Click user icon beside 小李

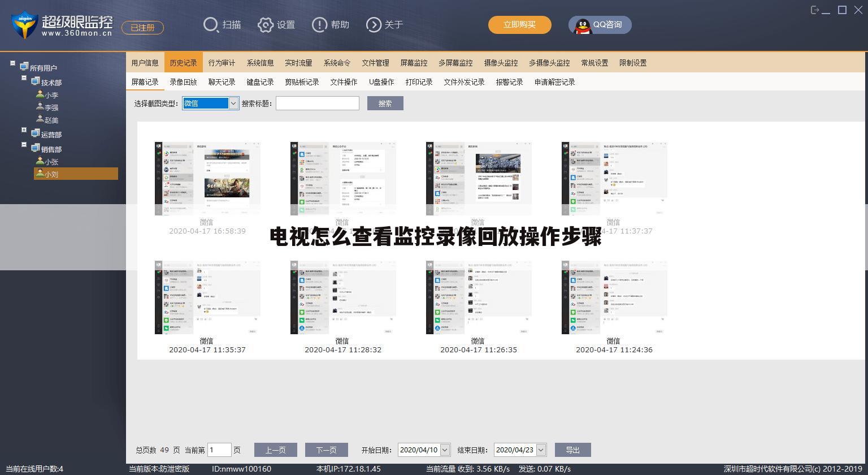[40, 94]
